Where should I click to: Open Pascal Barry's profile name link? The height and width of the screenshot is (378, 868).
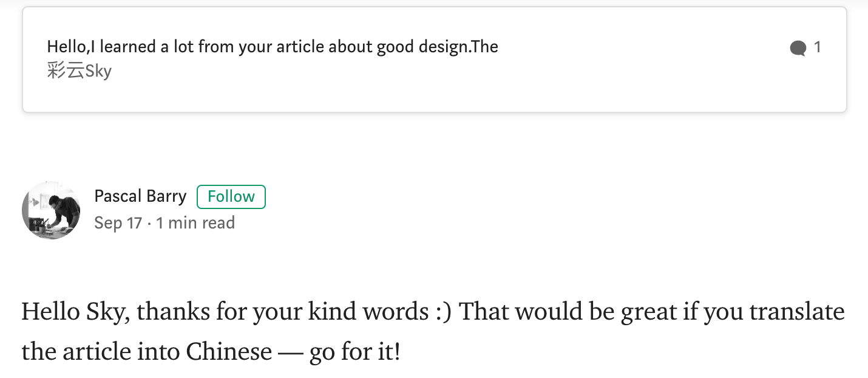pyautogui.click(x=140, y=196)
